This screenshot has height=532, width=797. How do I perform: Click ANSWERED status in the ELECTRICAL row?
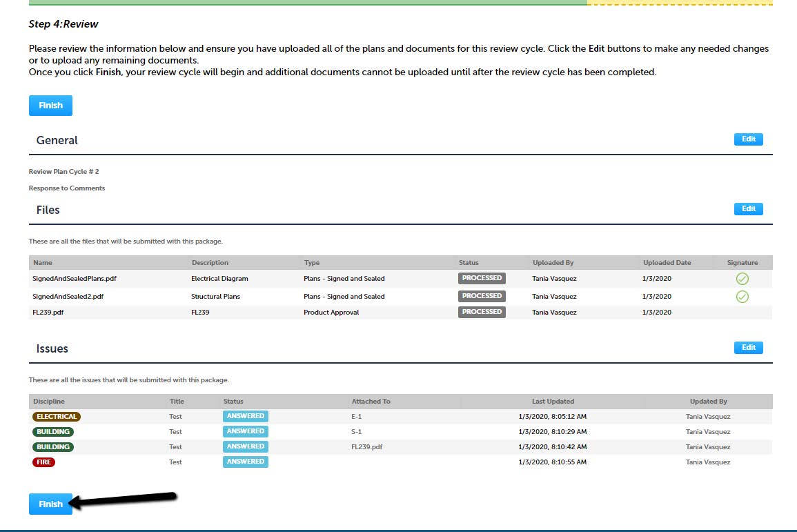(x=245, y=416)
